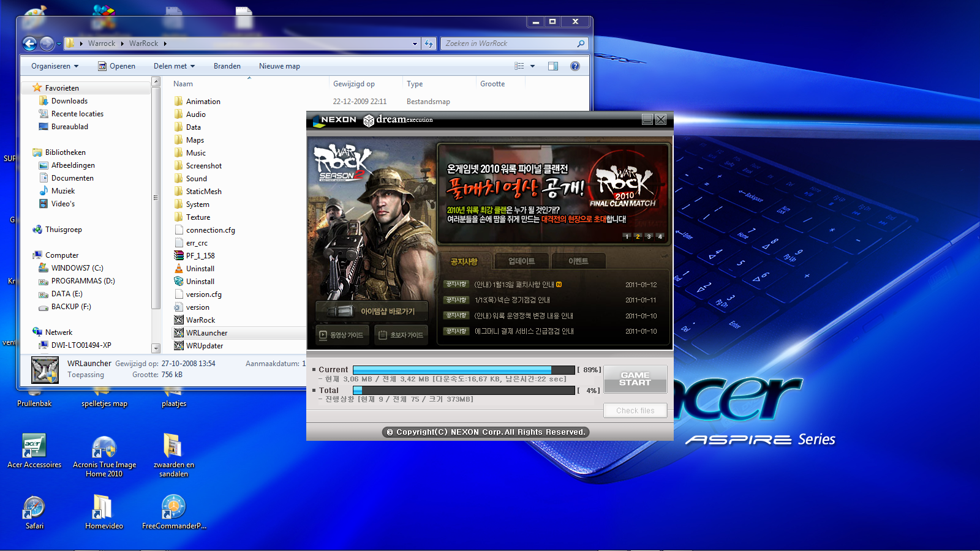Select DWI-LTO01494-XP under Netwerk
Viewport: 980px width, 551px height.
tap(81, 345)
